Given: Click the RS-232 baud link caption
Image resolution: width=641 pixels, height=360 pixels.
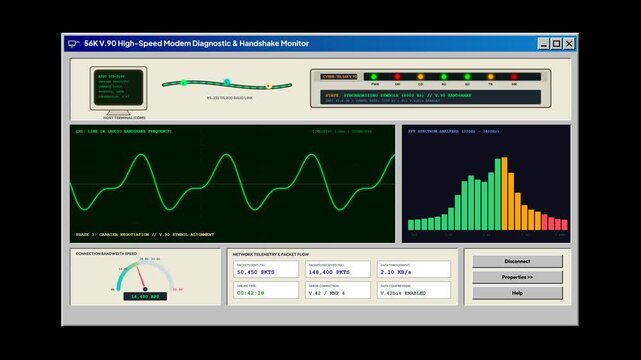Looking at the screenshot, I should (x=229, y=98).
